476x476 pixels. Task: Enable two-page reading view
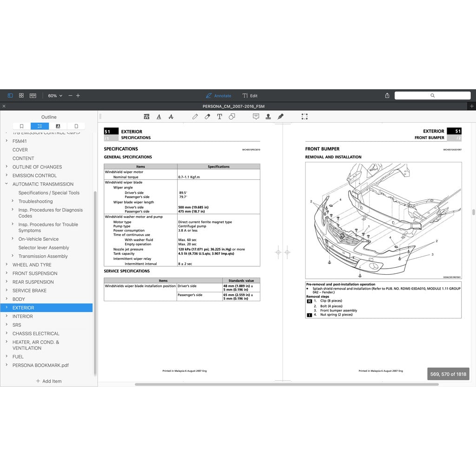[33, 96]
